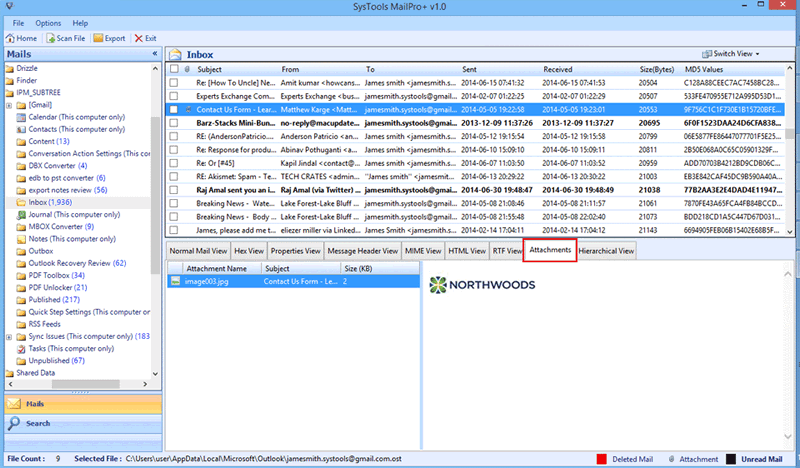This screenshot has width=800, height=468.
Task: Click the Search magnifier icon
Action: (14, 423)
